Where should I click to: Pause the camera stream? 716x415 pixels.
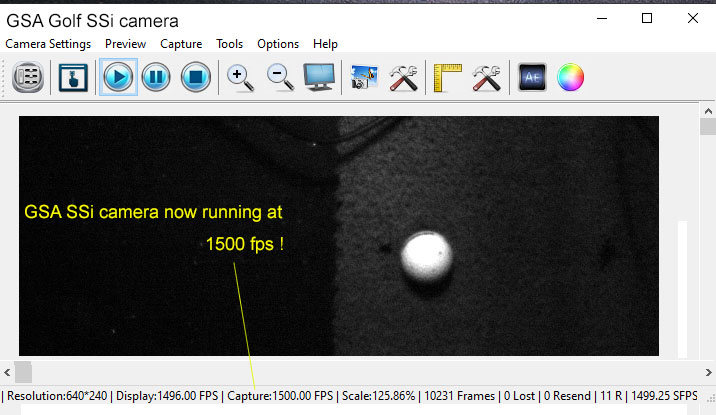(x=156, y=77)
